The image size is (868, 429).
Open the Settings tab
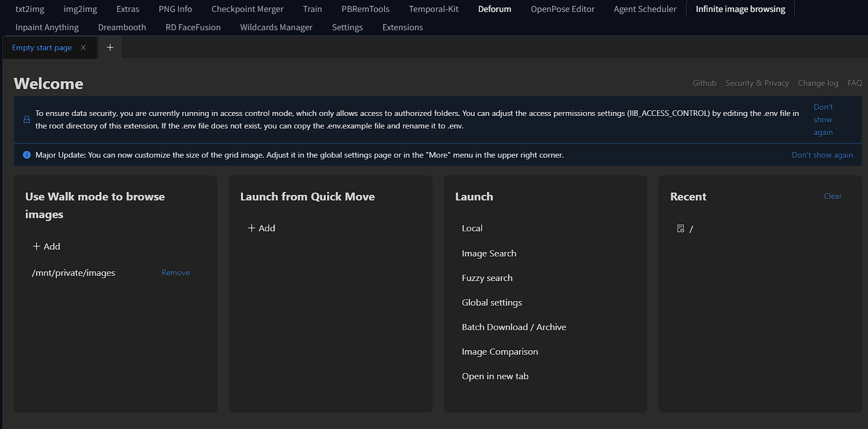[347, 27]
